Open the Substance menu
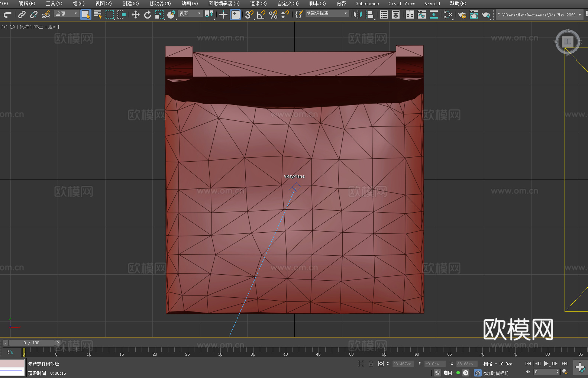 coord(367,3)
